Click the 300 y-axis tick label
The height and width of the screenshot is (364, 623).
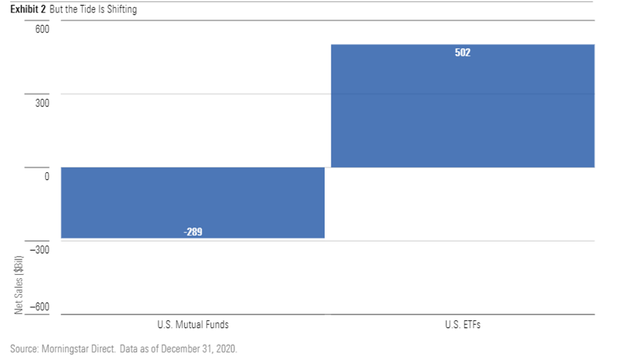pos(43,103)
